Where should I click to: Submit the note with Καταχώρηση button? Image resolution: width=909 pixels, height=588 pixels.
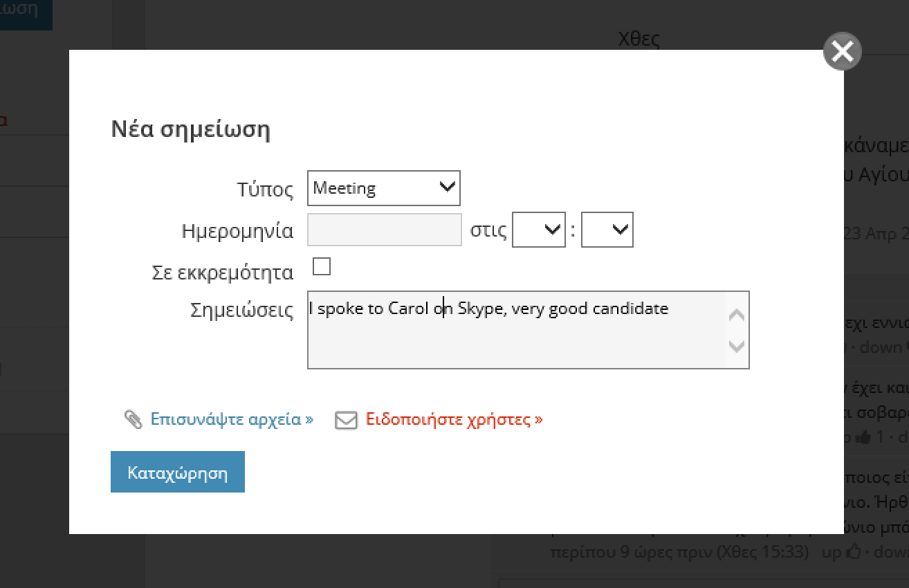177,472
